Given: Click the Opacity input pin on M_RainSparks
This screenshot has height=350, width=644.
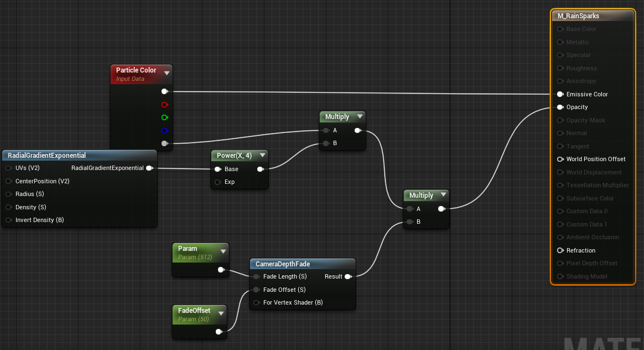Looking at the screenshot, I should pyautogui.click(x=559, y=107).
